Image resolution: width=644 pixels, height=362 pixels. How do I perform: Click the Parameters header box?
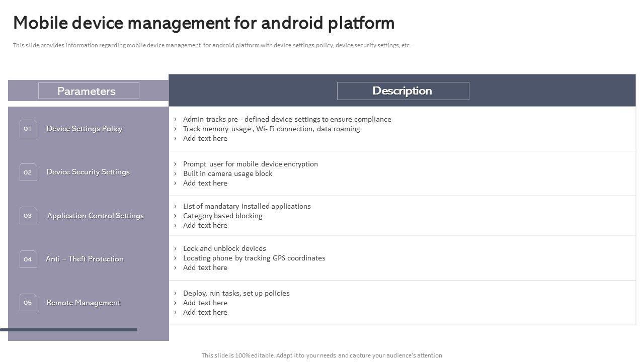coord(89,91)
